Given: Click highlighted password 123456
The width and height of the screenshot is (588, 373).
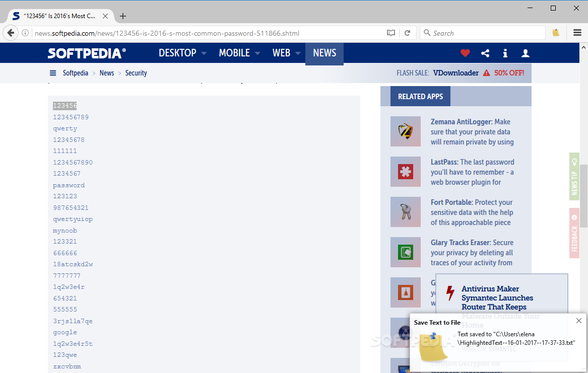Looking at the screenshot, I should pyautogui.click(x=65, y=106).
